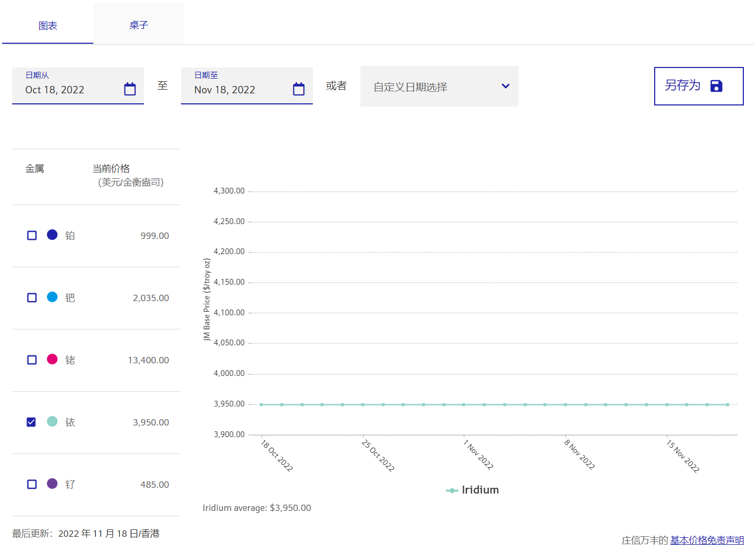
Task: Click the 18 Oct 2022 axis label
Action: pyautogui.click(x=276, y=456)
